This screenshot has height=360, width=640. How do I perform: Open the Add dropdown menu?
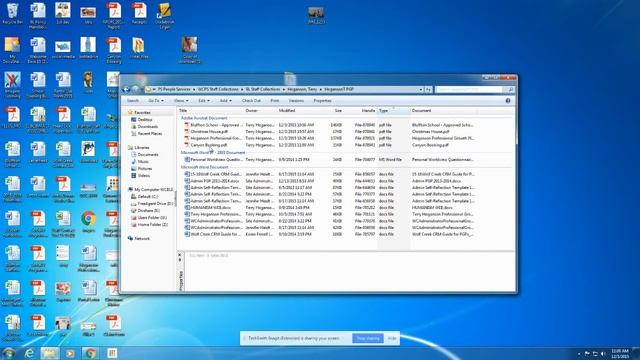point(225,100)
